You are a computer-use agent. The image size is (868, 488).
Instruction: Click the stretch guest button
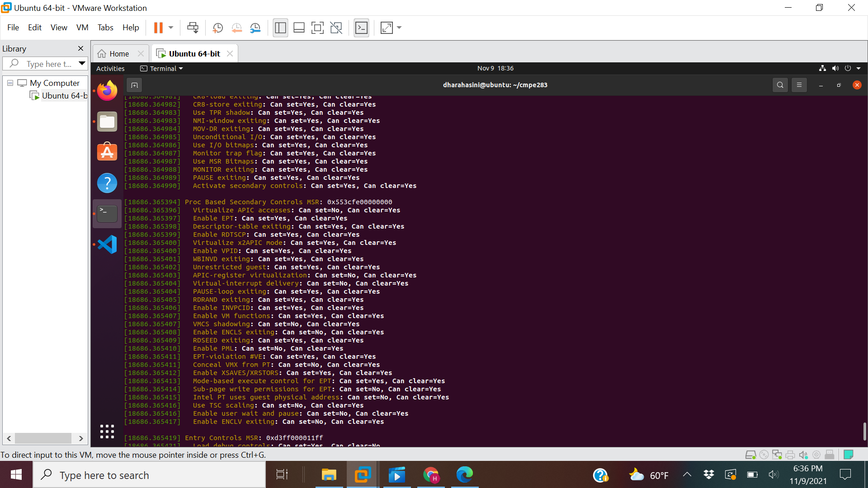387,28
